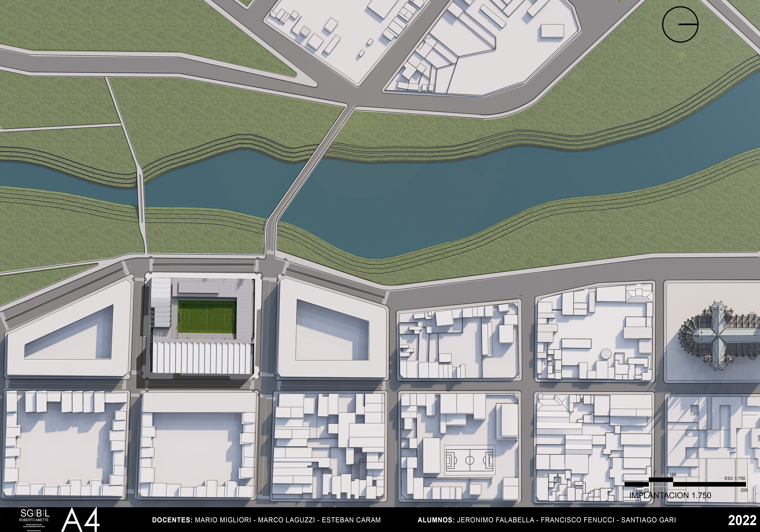Click ROBERTO AMETTE under the logo
This screenshot has height=532, width=760.
coord(34,520)
